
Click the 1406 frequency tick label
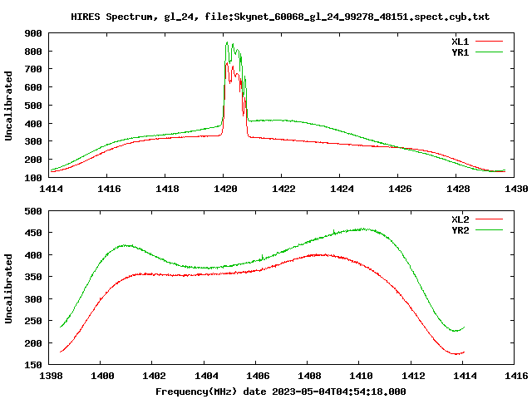[258, 376]
